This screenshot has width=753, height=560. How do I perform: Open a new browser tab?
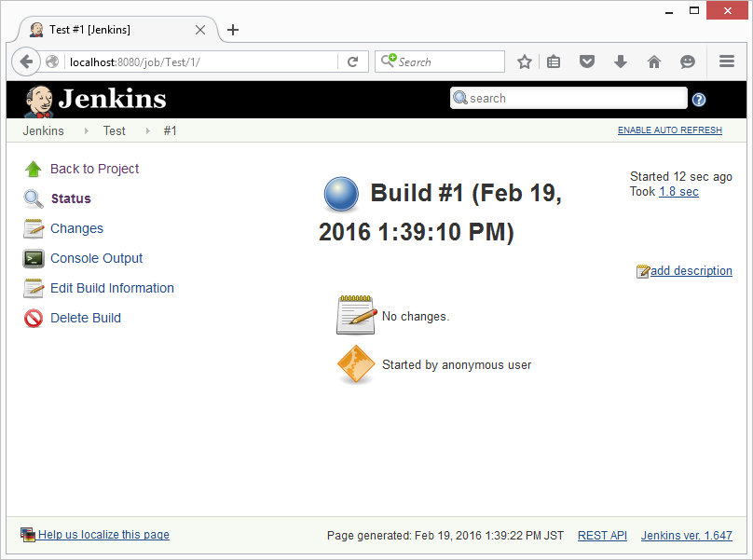pyautogui.click(x=233, y=30)
